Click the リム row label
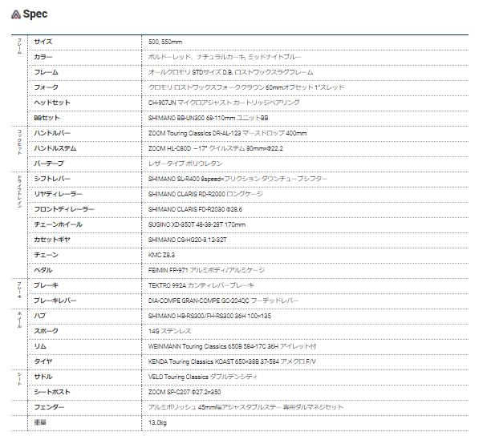 [x=40, y=346]
